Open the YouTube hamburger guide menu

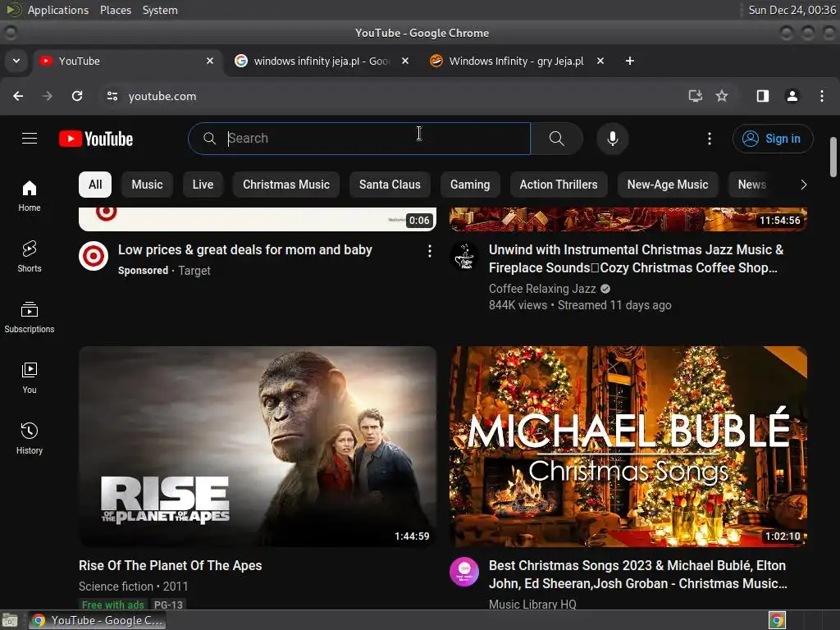pos(30,139)
